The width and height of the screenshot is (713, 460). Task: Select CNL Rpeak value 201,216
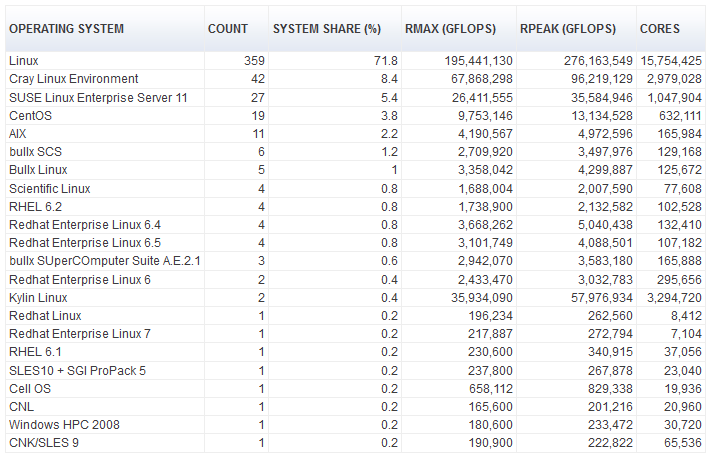pyautogui.click(x=610, y=407)
